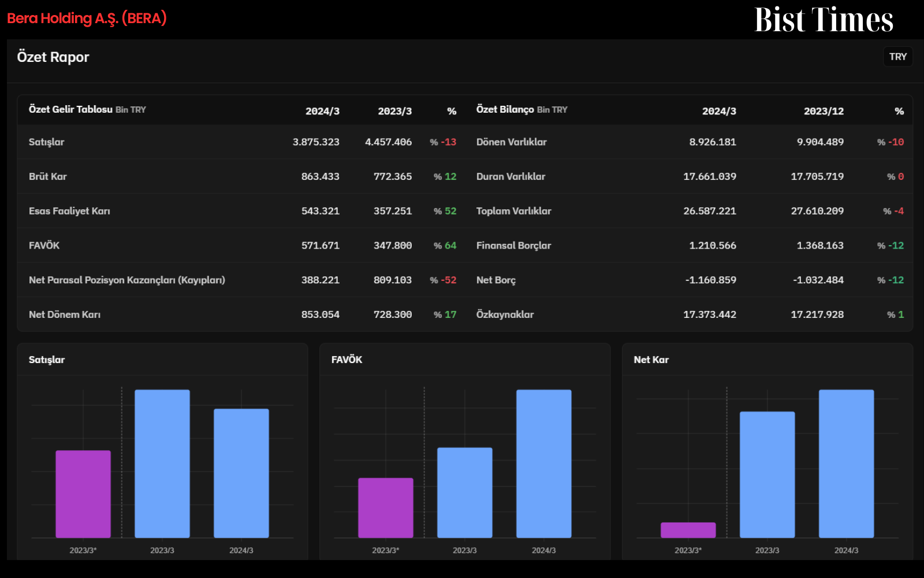Click the 2024/3 income table column header

coord(322,111)
